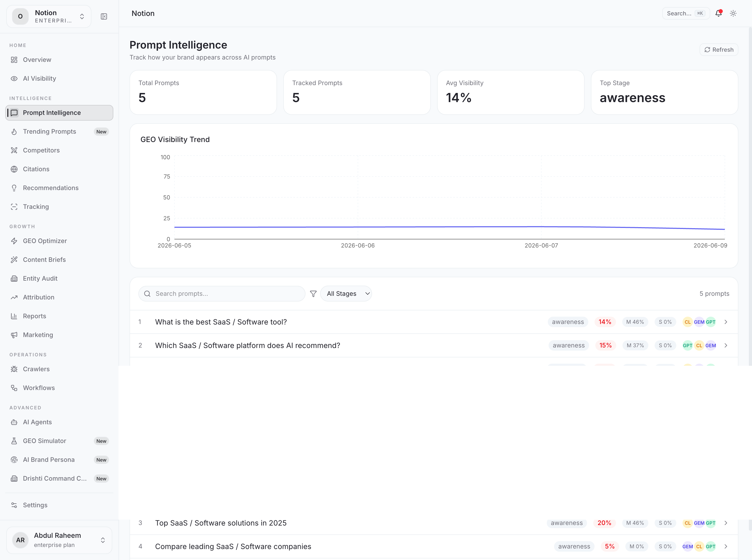Collapse the sidebar panel icon
Screen dimensions: 752x560
click(104, 16)
